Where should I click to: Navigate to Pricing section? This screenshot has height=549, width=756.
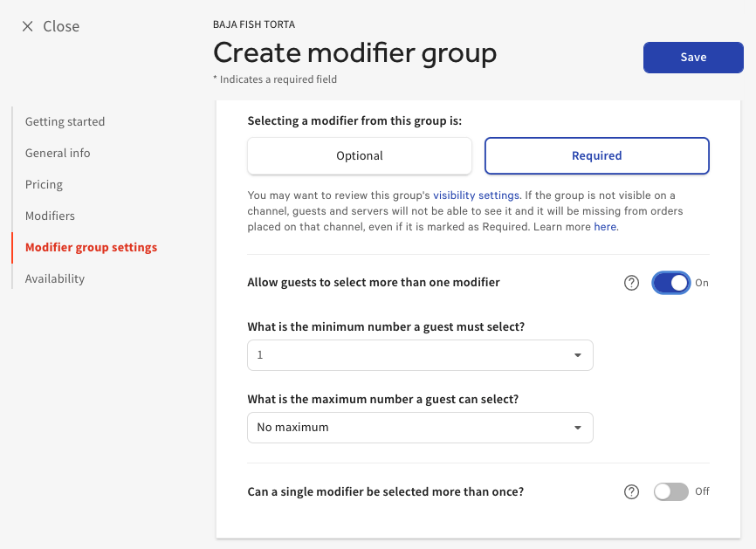(44, 184)
